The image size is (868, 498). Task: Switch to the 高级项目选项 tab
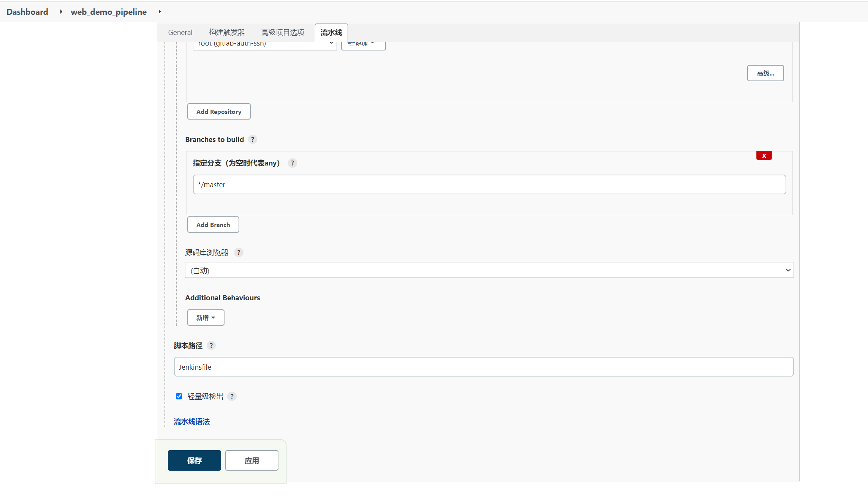point(283,32)
